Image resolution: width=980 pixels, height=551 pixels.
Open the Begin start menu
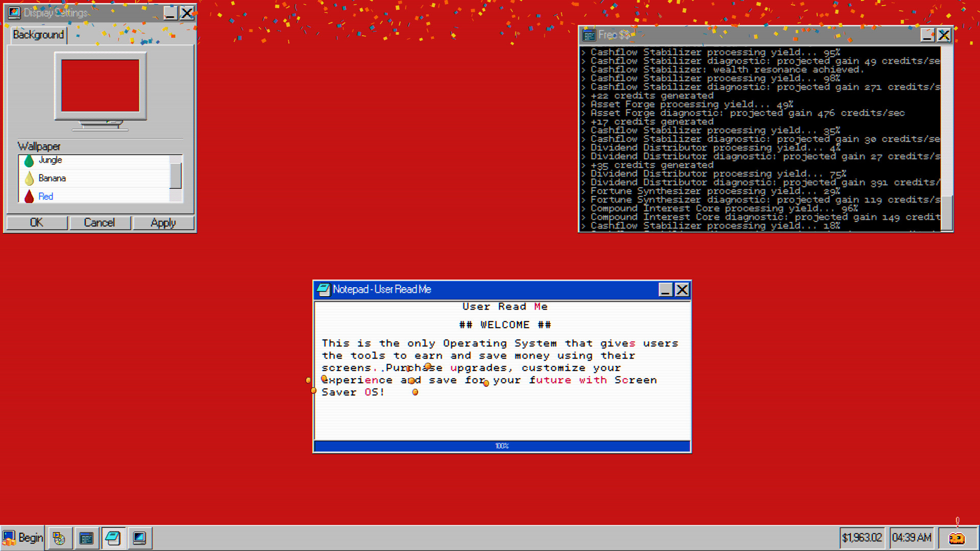tap(22, 538)
